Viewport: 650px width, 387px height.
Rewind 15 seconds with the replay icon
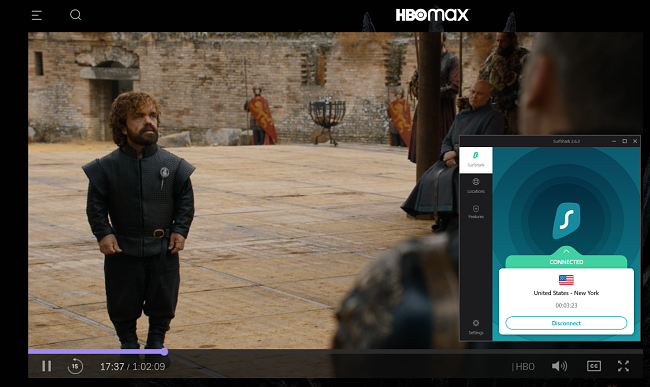coord(75,366)
